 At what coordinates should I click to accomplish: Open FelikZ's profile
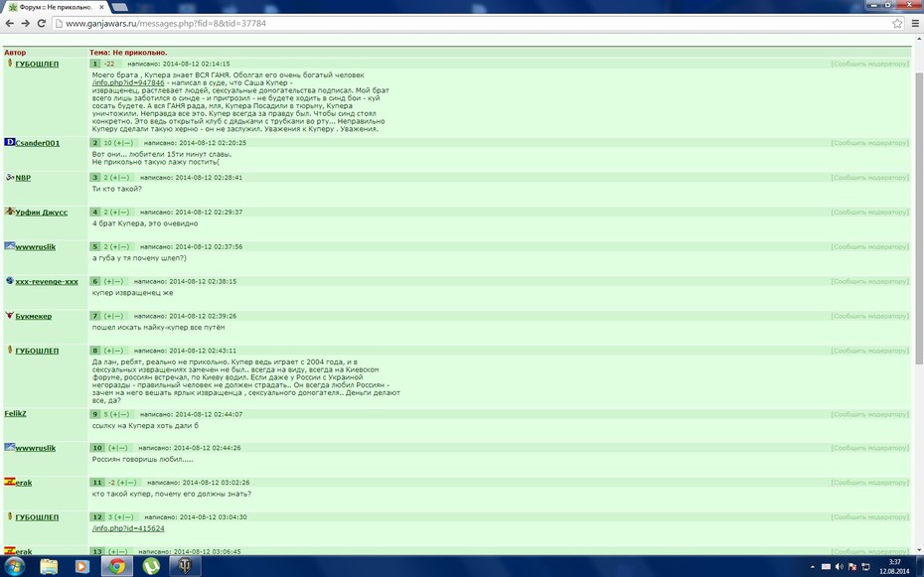15,413
